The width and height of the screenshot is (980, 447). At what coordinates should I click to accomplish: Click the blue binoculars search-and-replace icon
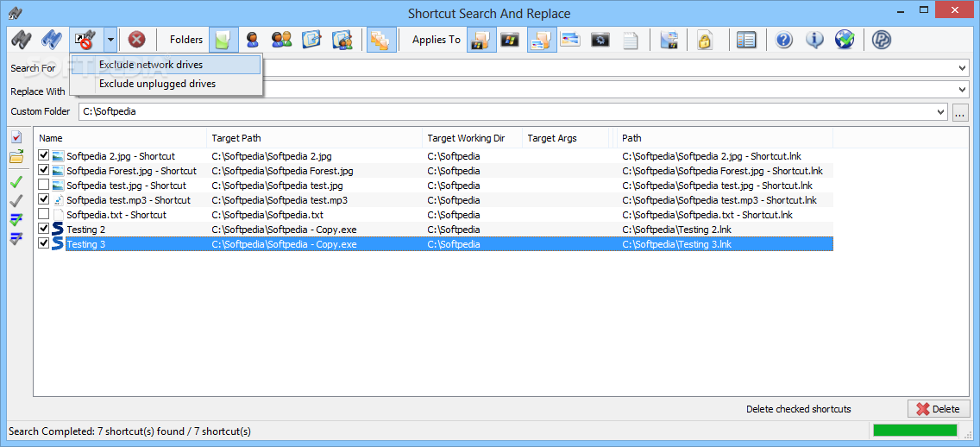pyautogui.click(x=51, y=40)
